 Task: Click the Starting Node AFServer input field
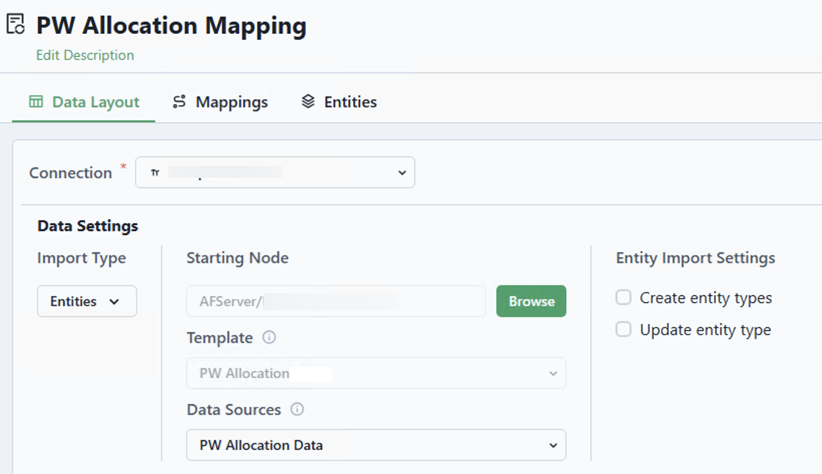336,301
